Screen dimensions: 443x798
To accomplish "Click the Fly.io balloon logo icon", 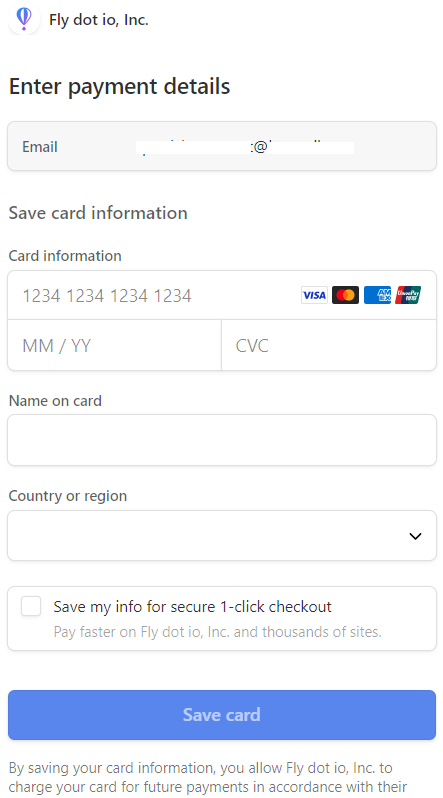I will pyautogui.click(x=24, y=20).
